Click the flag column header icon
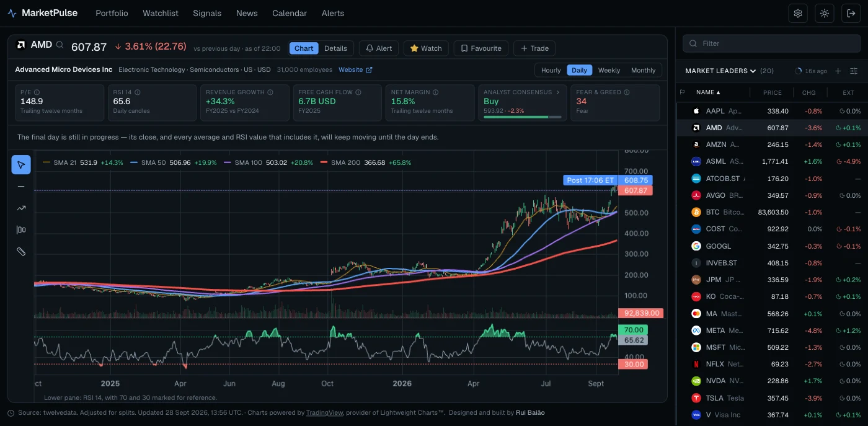Screen dimensions: 868x426 [x=683, y=92]
